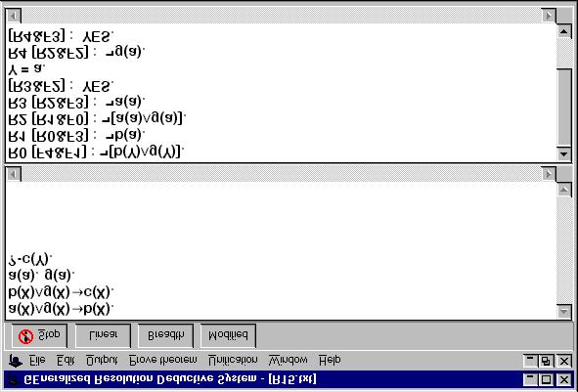Click the down-pointing scroll arrow of the formula input pane

coord(564,311)
